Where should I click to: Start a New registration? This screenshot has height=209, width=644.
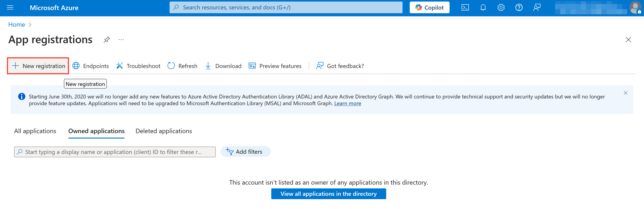(x=38, y=66)
